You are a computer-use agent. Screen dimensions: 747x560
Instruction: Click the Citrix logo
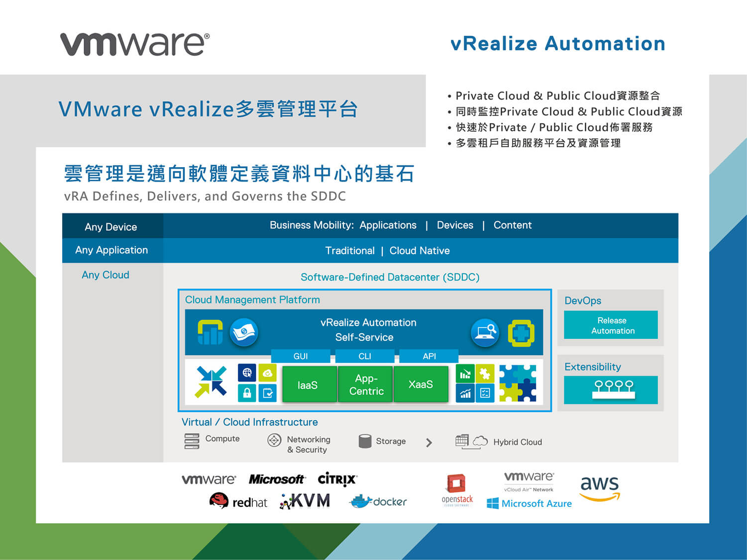click(337, 479)
